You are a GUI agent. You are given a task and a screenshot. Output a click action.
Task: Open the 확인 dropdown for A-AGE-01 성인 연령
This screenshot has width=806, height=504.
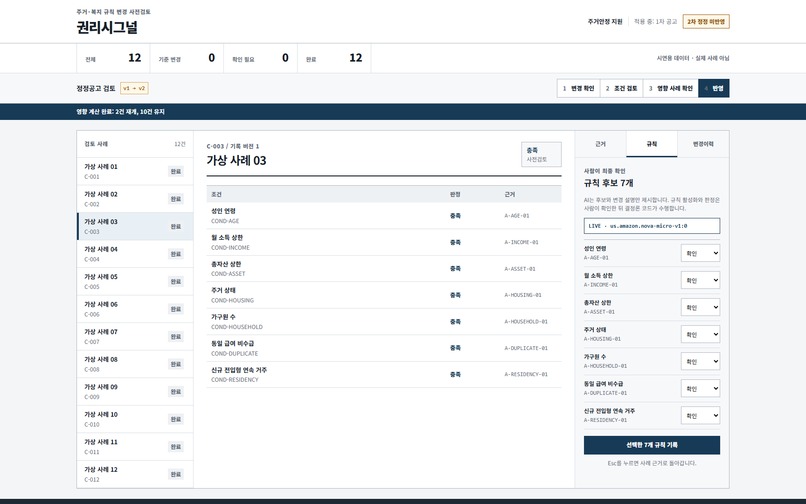[700, 253]
